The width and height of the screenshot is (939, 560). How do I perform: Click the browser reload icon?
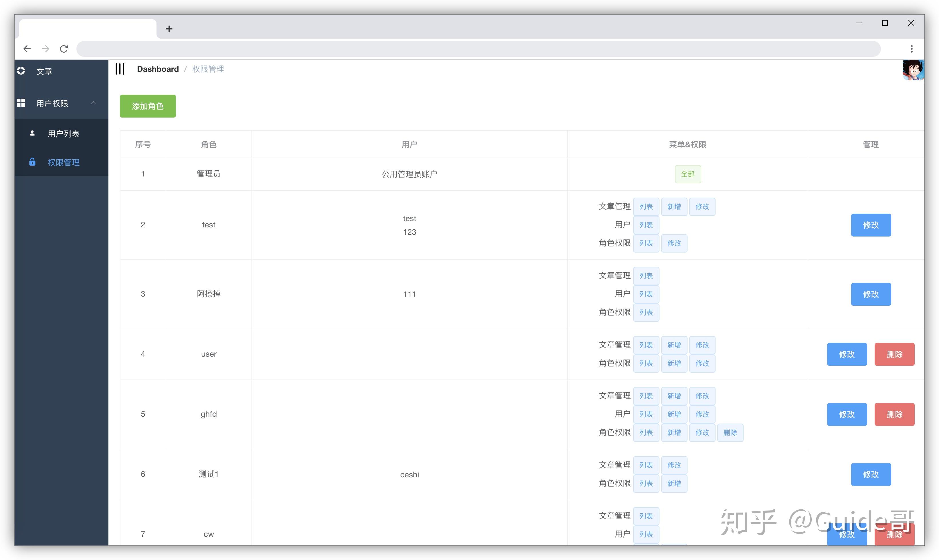tap(64, 49)
